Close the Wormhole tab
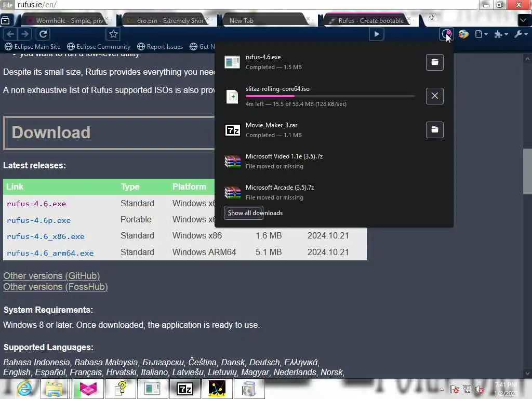 (x=107, y=19)
